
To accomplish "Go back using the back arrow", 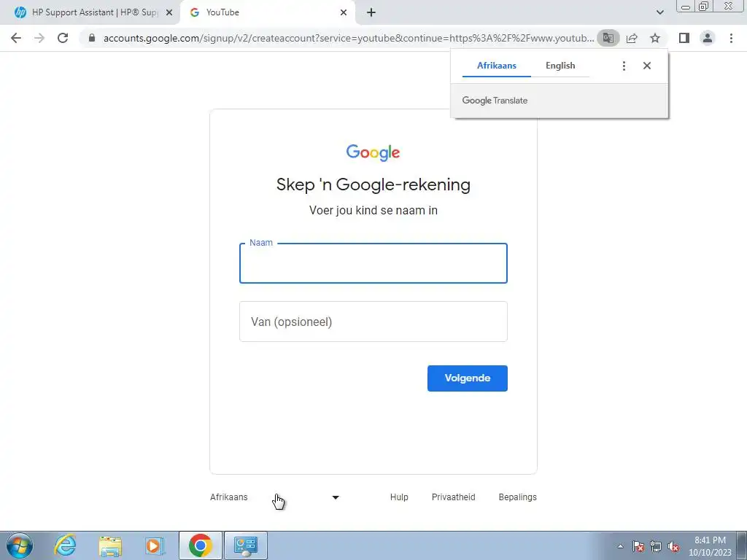I will (x=16, y=38).
